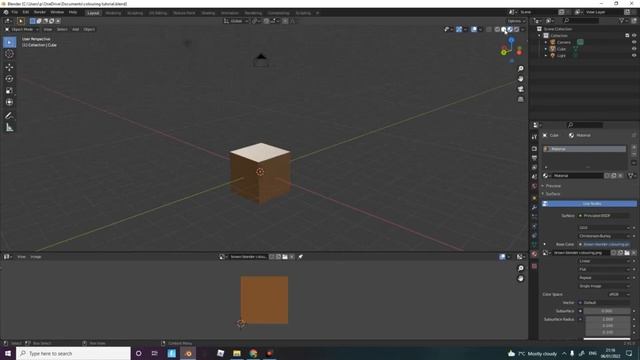Open the Render menu

pyautogui.click(x=40, y=12)
